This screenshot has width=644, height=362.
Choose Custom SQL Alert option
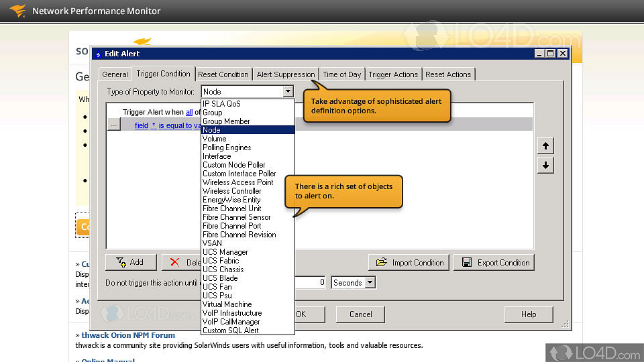tap(248, 330)
